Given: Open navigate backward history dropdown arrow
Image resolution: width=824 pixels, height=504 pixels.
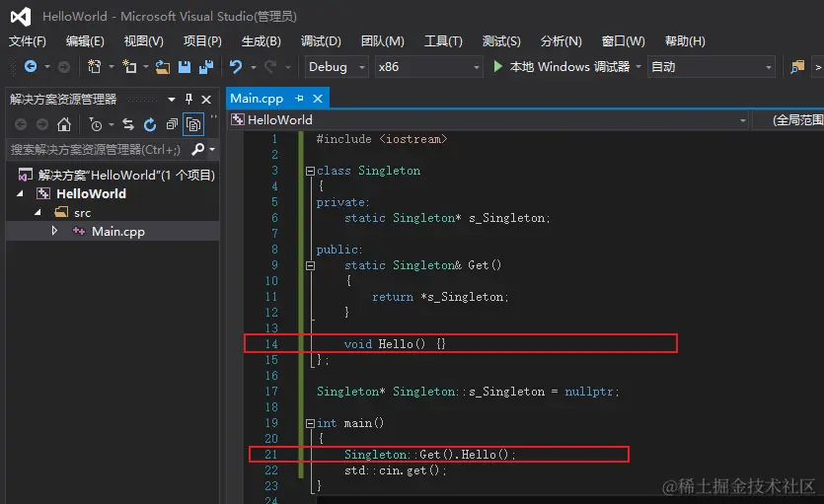Looking at the screenshot, I should [x=46, y=67].
